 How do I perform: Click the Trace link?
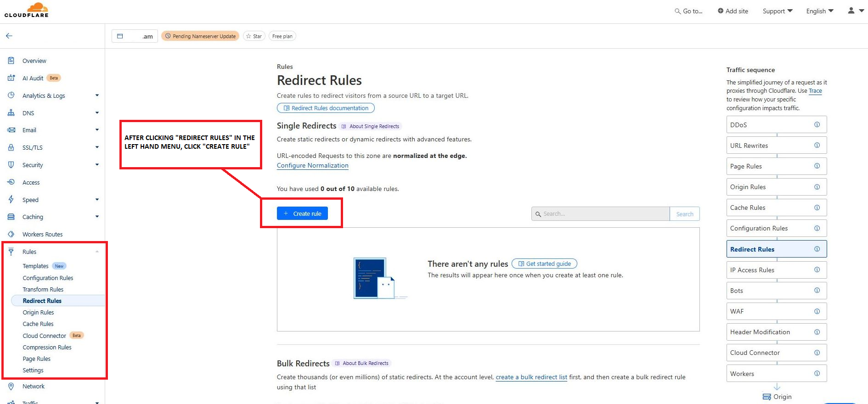[x=815, y=91]
